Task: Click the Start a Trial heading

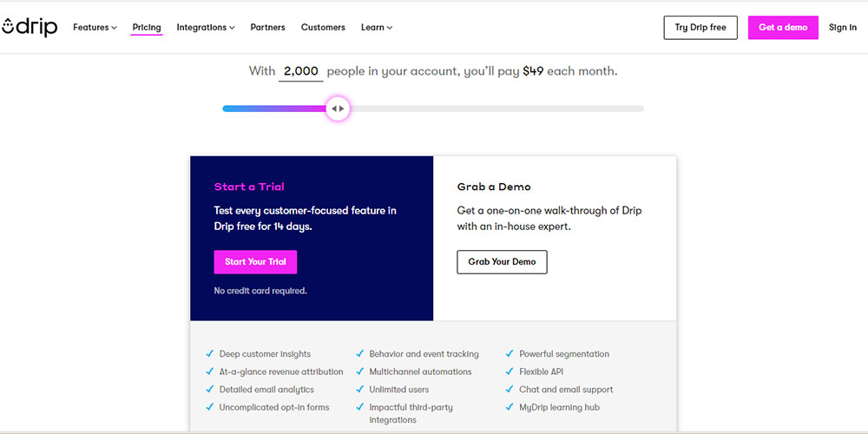Action: click(249, 187)
